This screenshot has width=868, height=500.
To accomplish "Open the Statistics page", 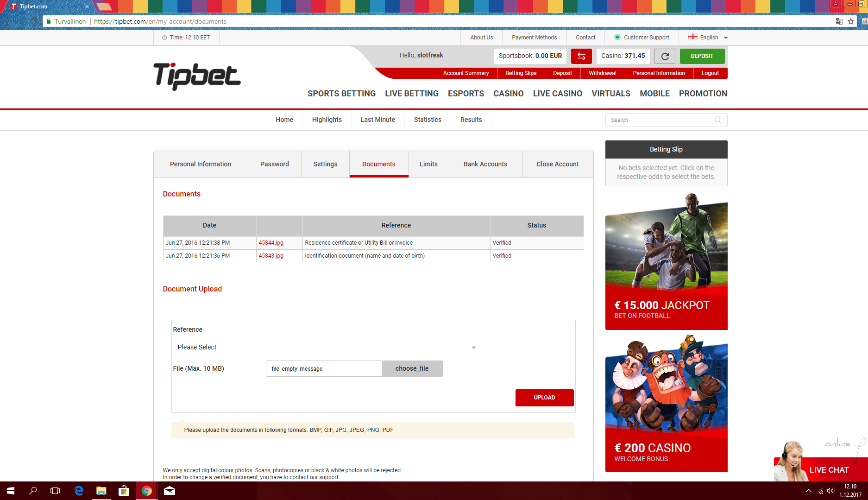I will pos(428,120).
